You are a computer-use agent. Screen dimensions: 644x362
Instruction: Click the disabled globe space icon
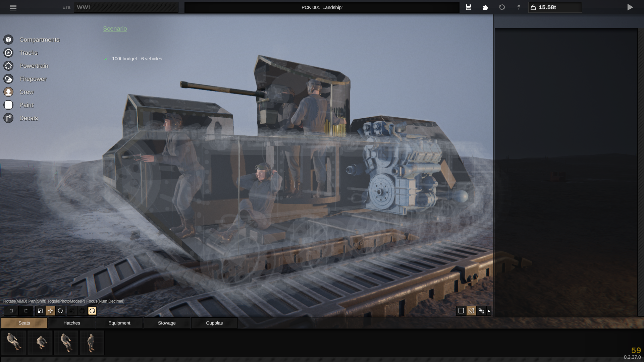(82, 311)
